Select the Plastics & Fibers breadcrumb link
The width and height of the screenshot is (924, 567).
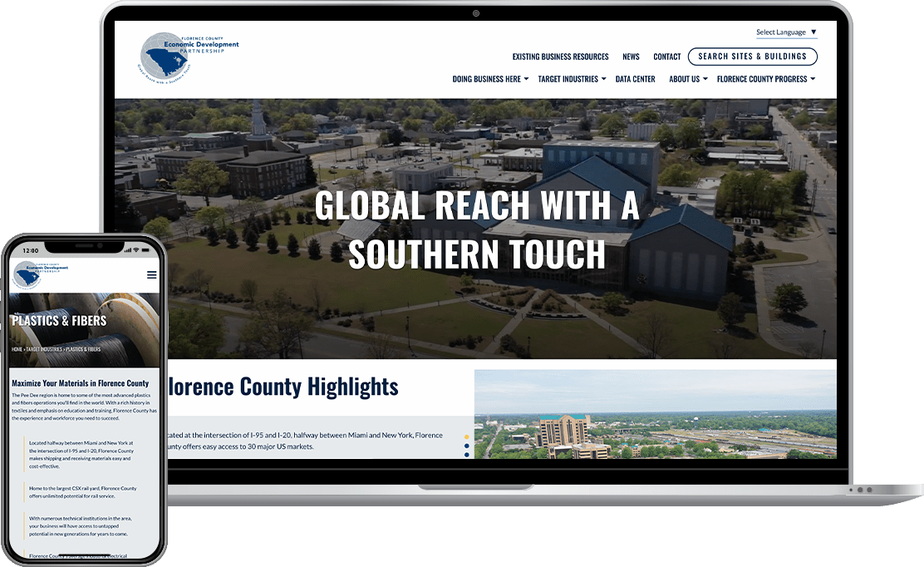pyautogui.click(x=85, y=348)
